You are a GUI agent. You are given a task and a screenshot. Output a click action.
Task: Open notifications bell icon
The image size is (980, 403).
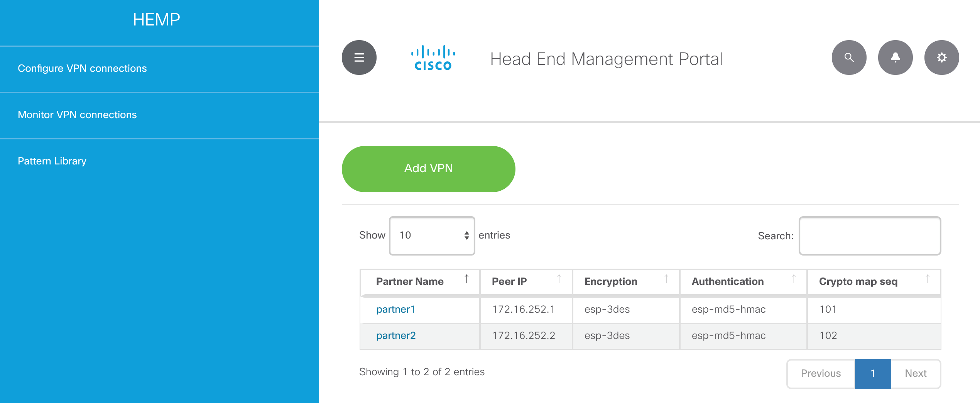(895, 58)
